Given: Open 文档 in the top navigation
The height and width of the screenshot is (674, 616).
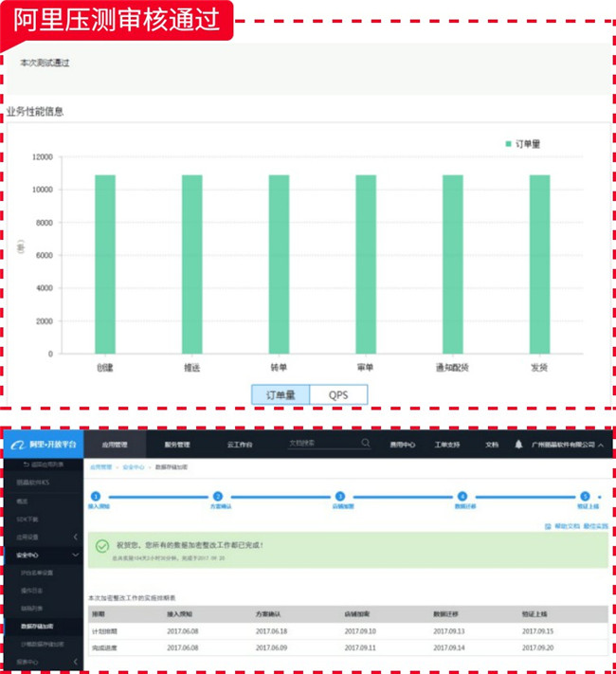Looking at the screenshot, I should click(492, 445).
